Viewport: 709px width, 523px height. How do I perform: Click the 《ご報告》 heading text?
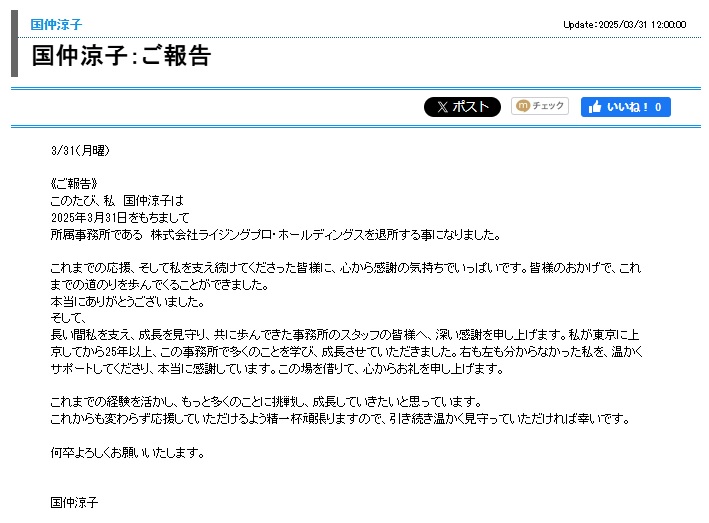click(74, 184)
